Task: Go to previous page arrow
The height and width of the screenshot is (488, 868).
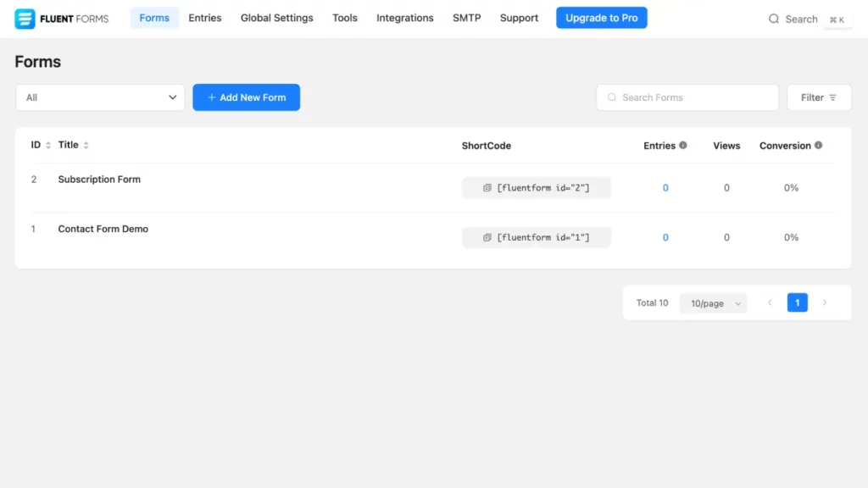Action: (x=770, y=302)
